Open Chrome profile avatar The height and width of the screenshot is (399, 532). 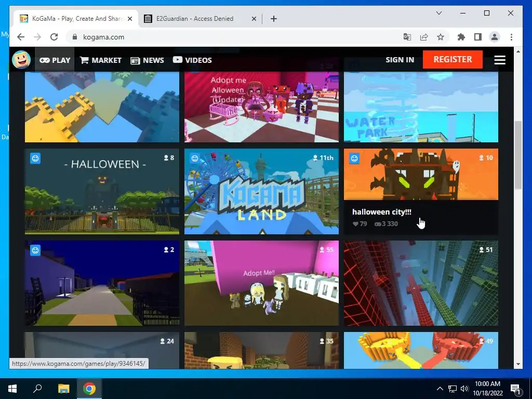coord(495,37)
